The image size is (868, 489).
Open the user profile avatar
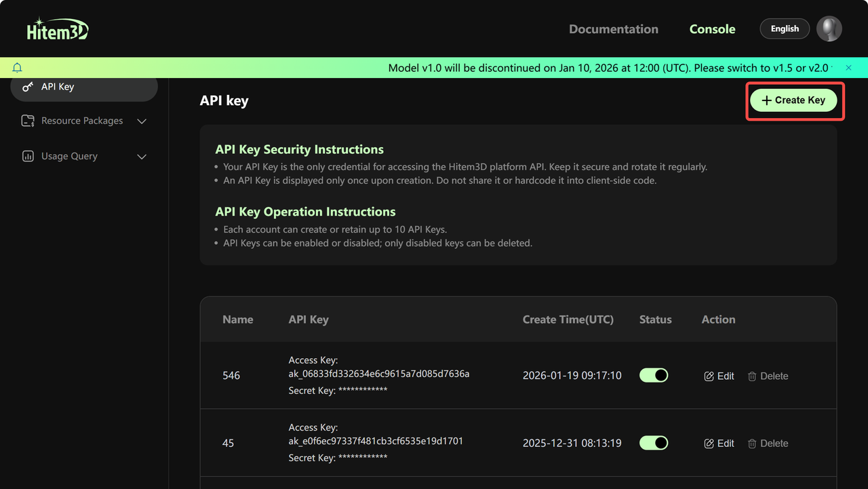(829, 29)
